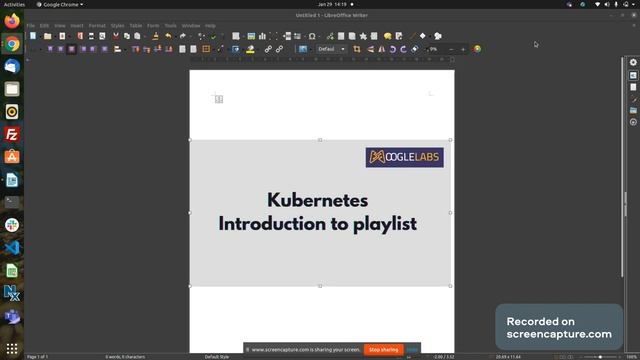Open the Format menu
This screenshot has width=640, height=360.
click(97, 25)
